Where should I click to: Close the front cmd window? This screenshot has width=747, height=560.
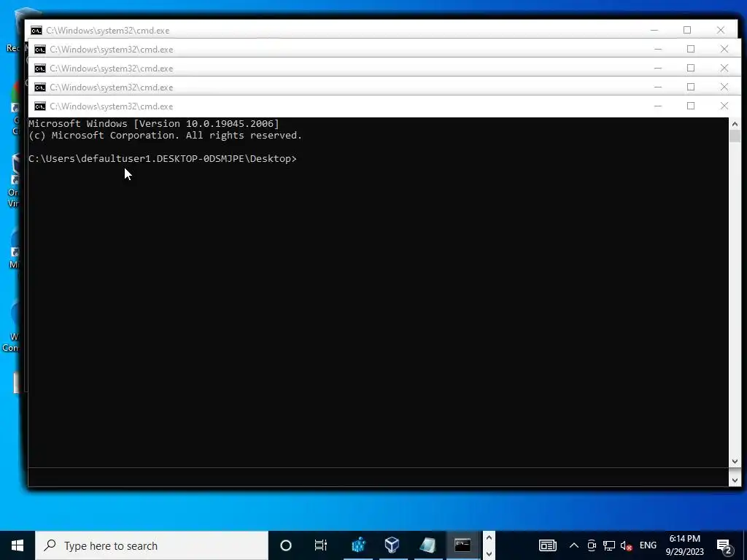coord(724,106)
